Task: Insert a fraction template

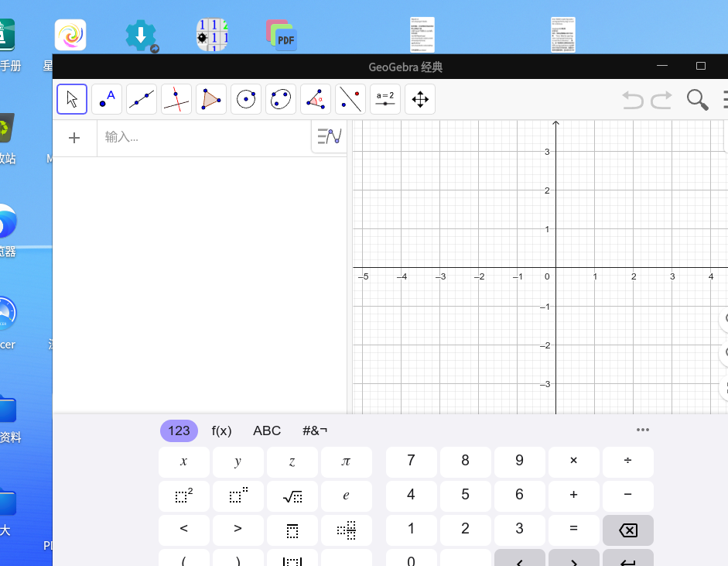Action: pyautogui.click(x=347, y=530)
